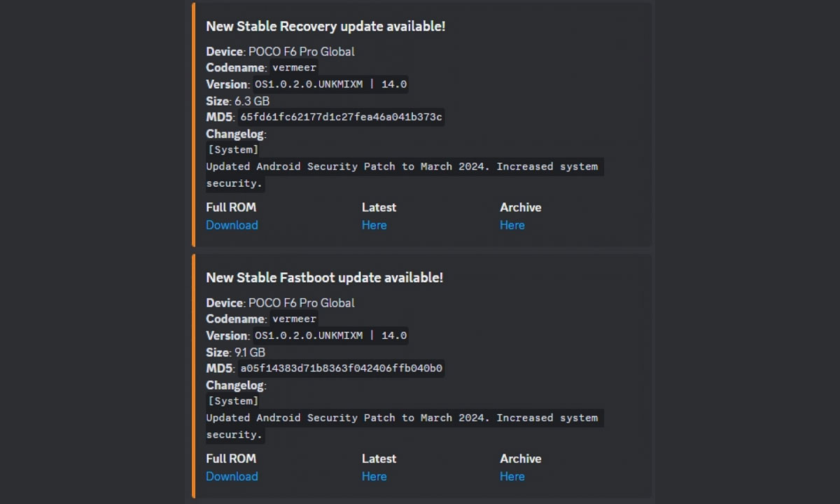Image resolution: width=840 pixels, height=504 pixels.
Task: Open the Fastboot update Latest Here link
Action: click(374, 476)
